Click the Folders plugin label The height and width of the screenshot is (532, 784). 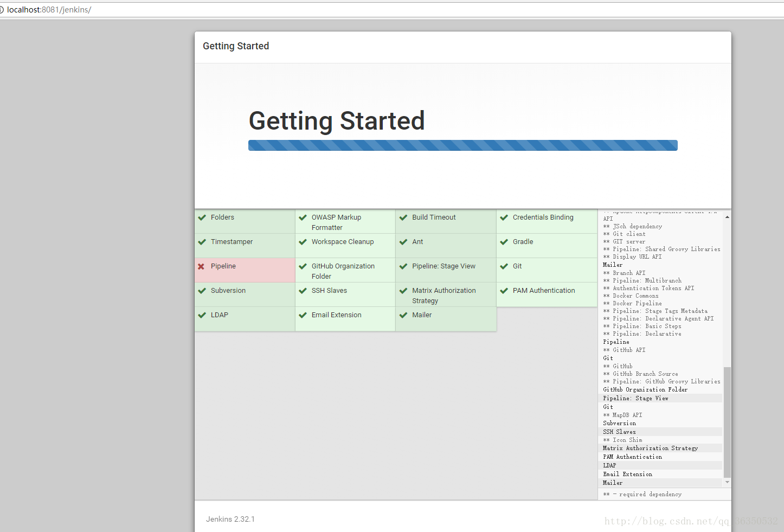click(x=222, y=217)
